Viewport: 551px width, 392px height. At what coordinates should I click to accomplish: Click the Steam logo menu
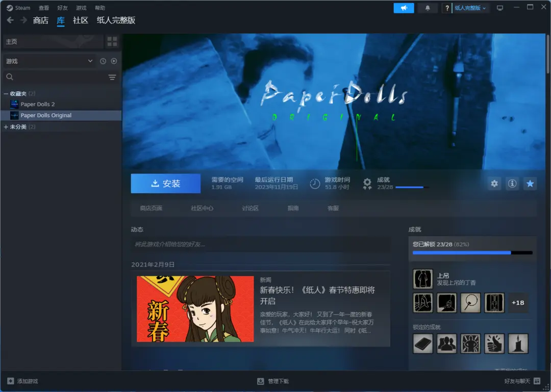click(18, 8)
